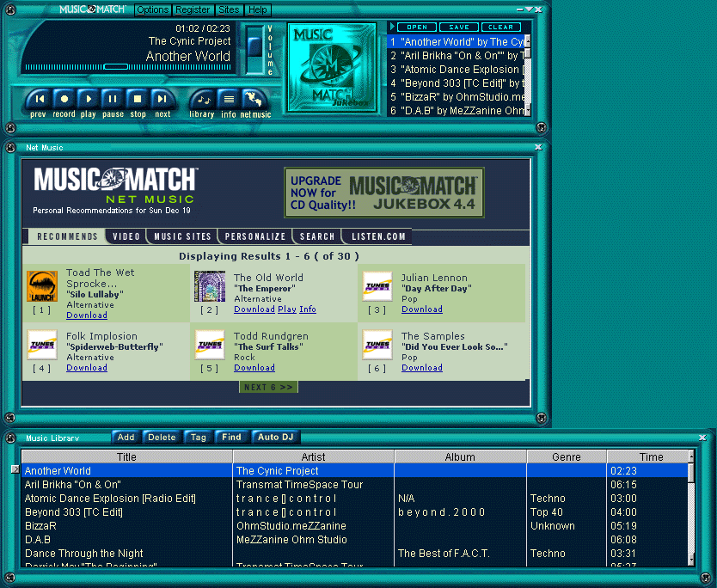
Task: Select playlist item 6 D.A.B
Action: click(x=456, y=111)
